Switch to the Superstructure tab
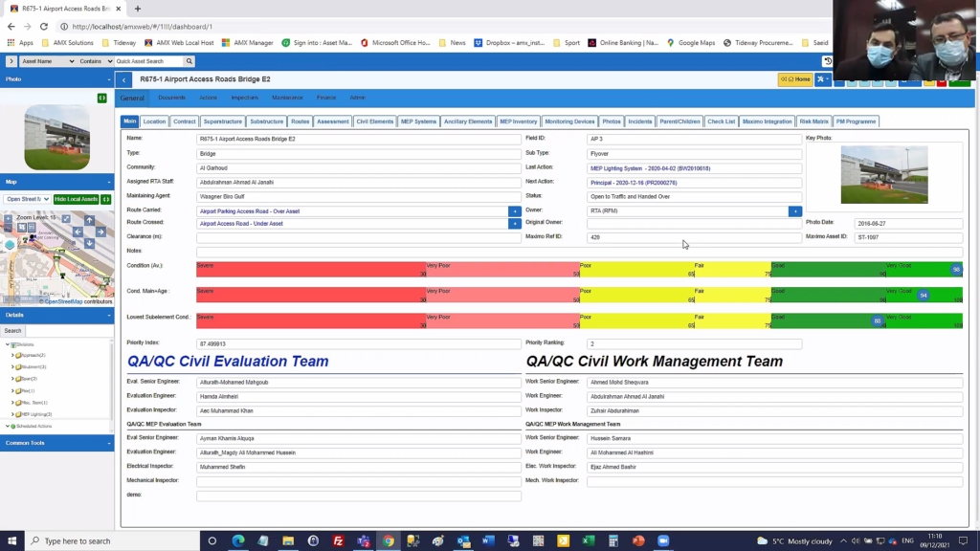 point(223,121)
